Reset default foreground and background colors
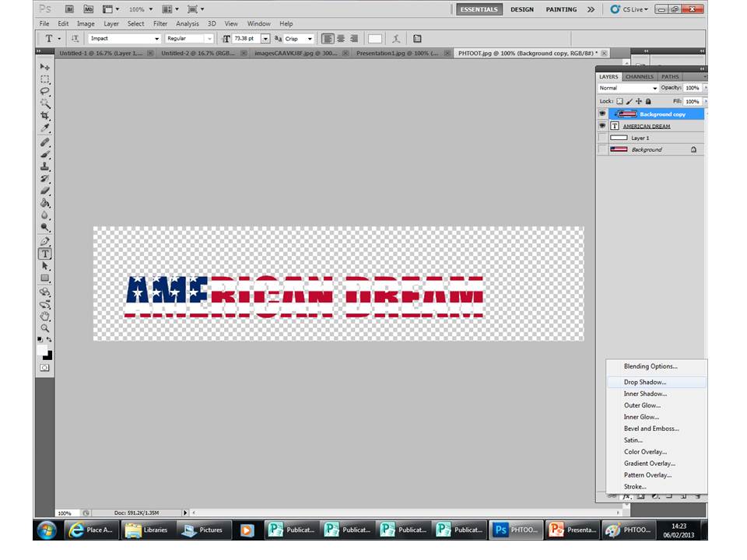The image size is (747, 560). click(x=40, y=340)
